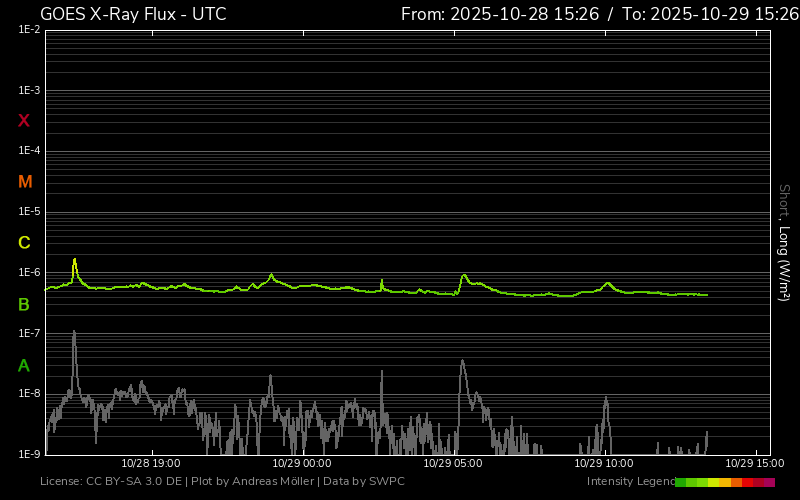Click the orange M flare class label
Viewport: 800px width, 500px height.
click(x=25, y=182)
